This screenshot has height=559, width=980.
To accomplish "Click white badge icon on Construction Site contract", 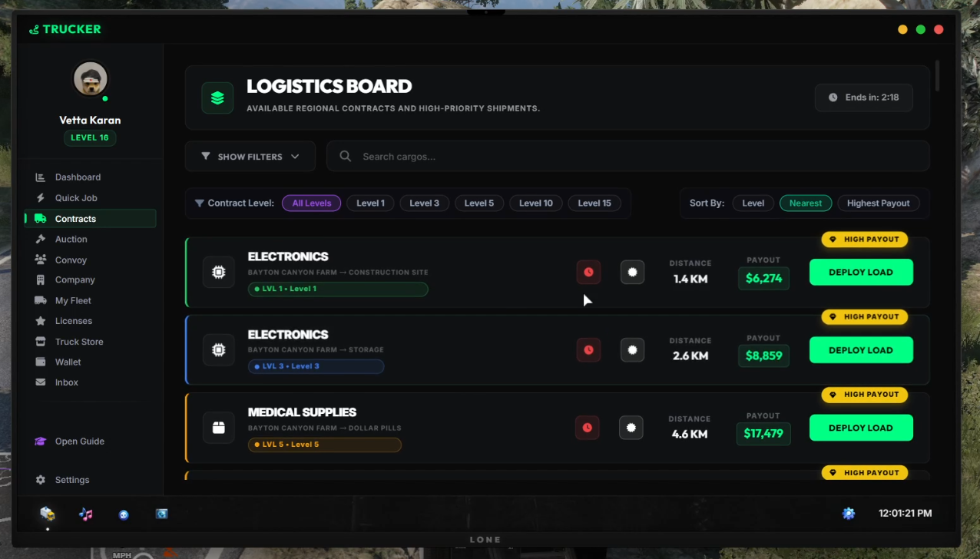I will 632,272.
